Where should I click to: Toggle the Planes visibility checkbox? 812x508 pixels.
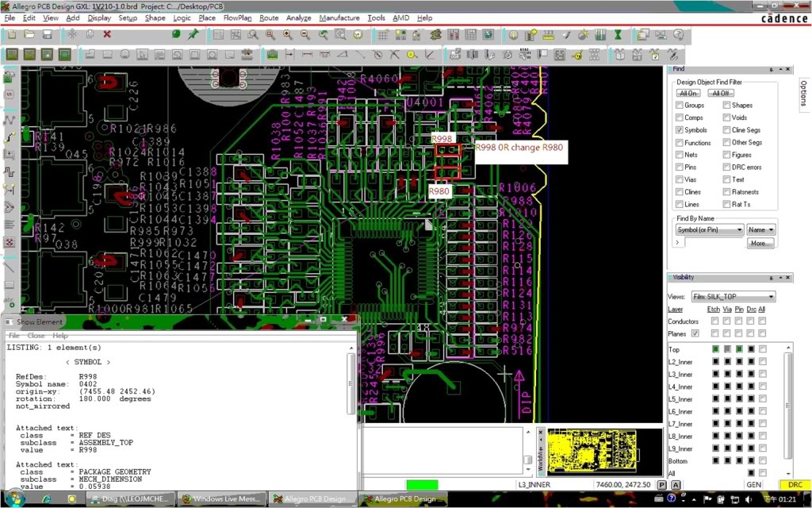pyautogui.click(x=695, y=333)
